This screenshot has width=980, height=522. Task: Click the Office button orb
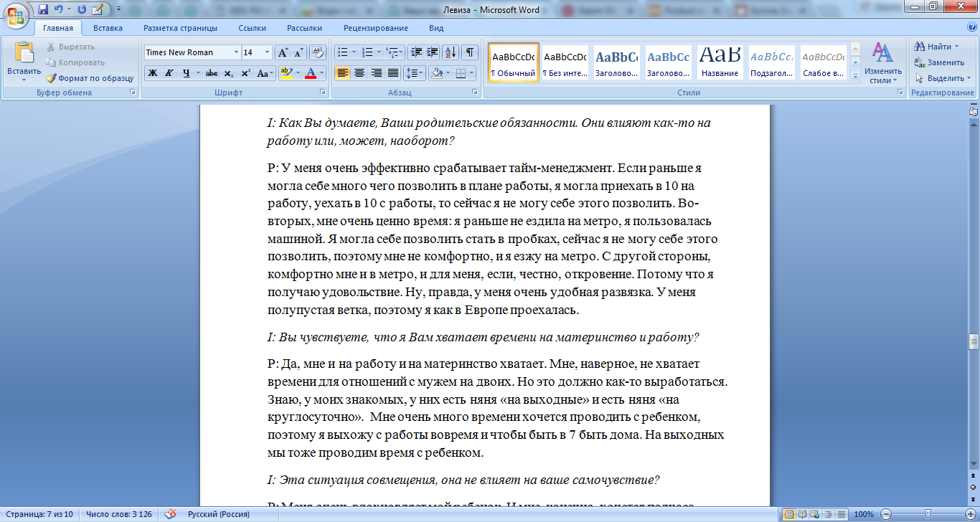pyautogui.click(x=17, y=16)
